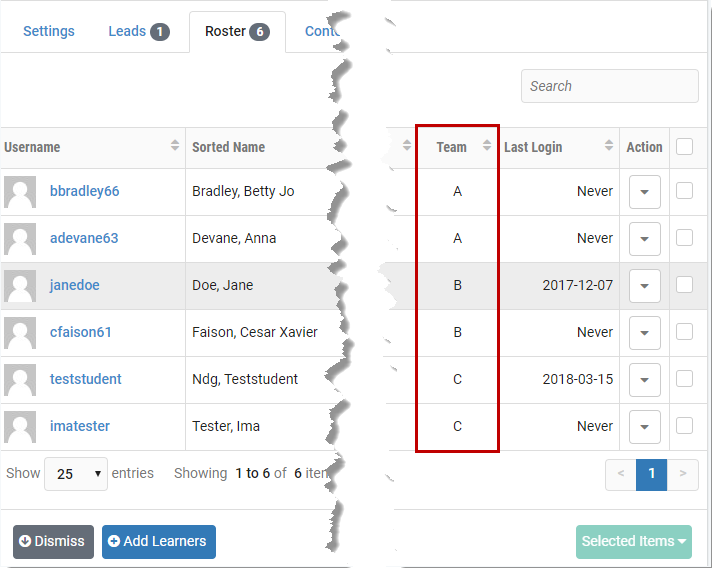Open the Leads tab

[138, 31]
